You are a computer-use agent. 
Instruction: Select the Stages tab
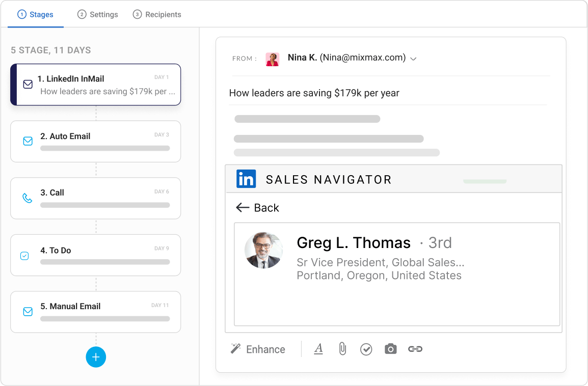36,14
